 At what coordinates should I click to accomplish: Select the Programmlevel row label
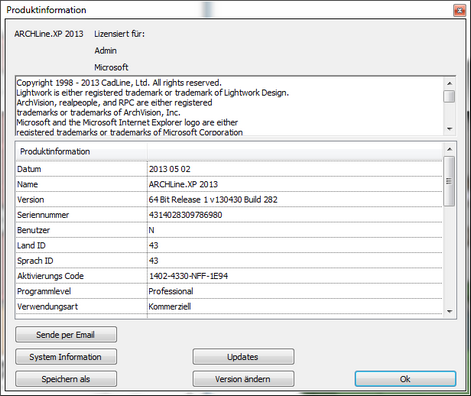[x=44, y=291]
